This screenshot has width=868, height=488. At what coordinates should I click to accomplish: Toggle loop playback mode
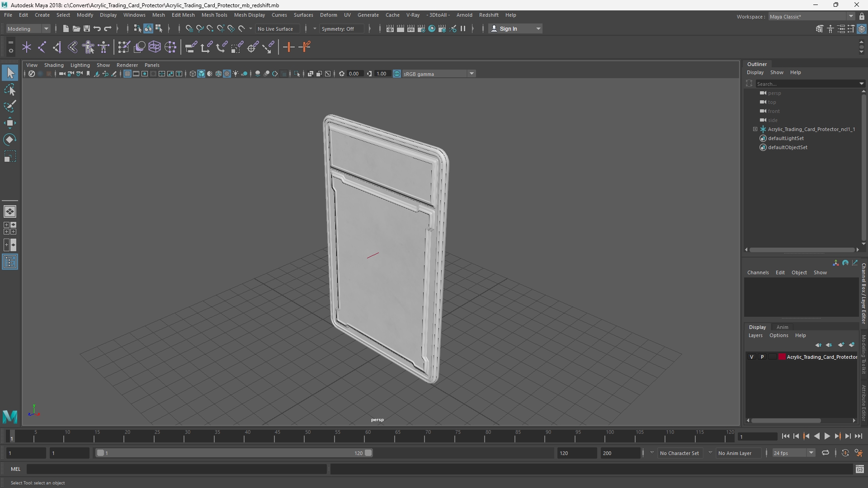[826, 453]
